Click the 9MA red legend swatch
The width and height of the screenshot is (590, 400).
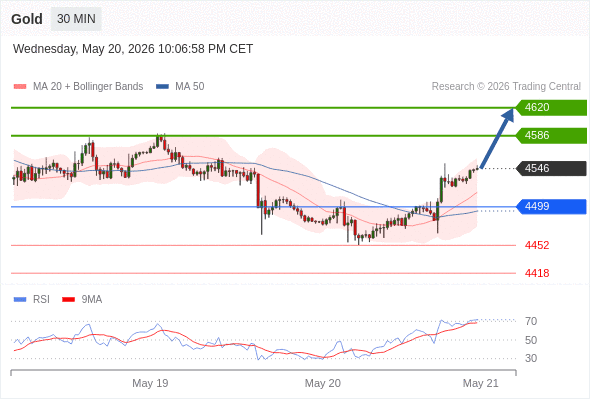(x=68, y=300)
